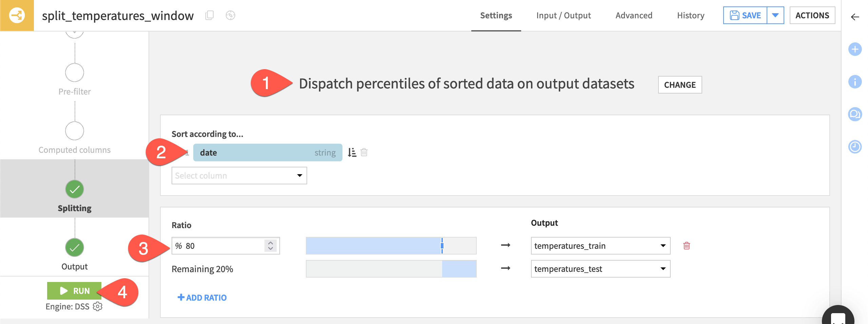Click the recipe title split_temperatures_window
The image size is (868, 324).
[x=118, y=16]
